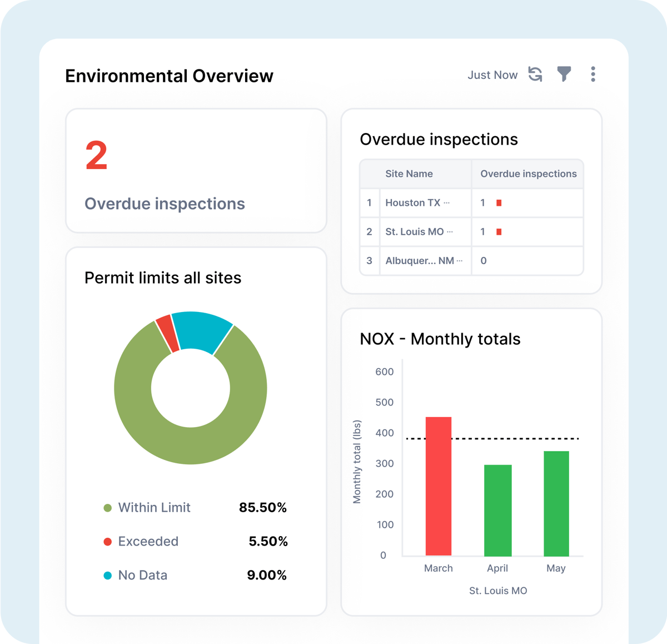Click the red March bar in NOX chart

439,487
